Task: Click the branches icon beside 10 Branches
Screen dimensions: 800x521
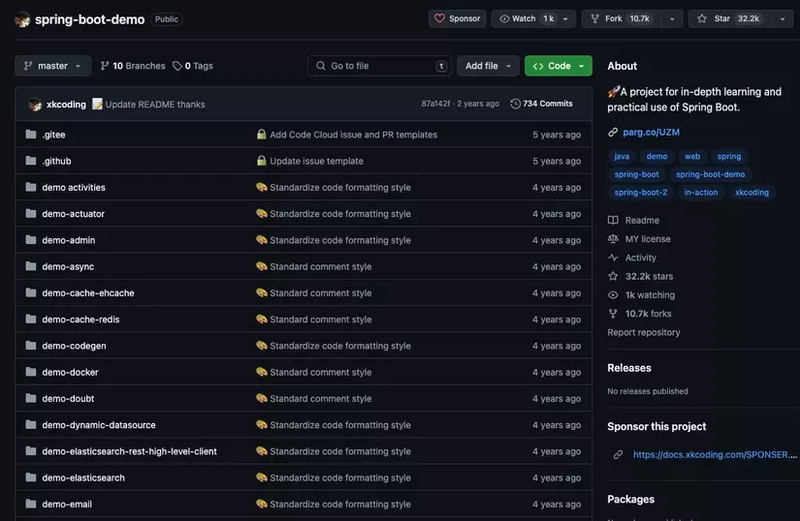Action: [x=105, y=66]
